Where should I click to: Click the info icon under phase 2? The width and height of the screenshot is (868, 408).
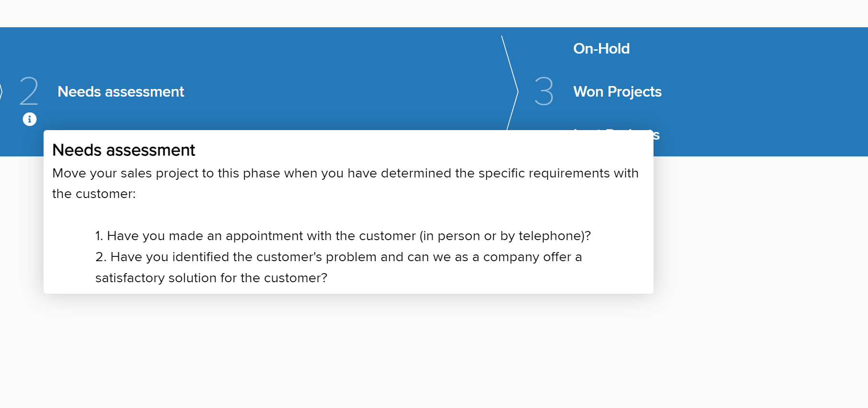point(30,119)
